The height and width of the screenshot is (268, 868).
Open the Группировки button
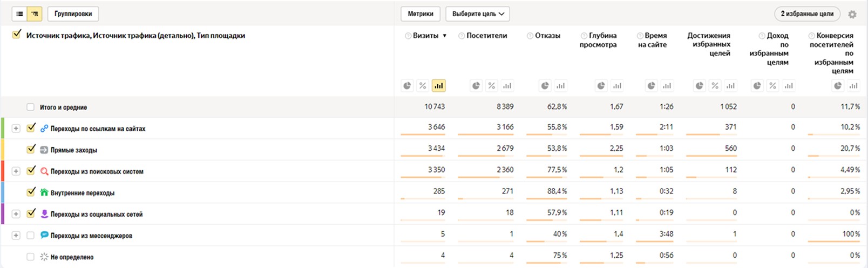coord(73,14)
